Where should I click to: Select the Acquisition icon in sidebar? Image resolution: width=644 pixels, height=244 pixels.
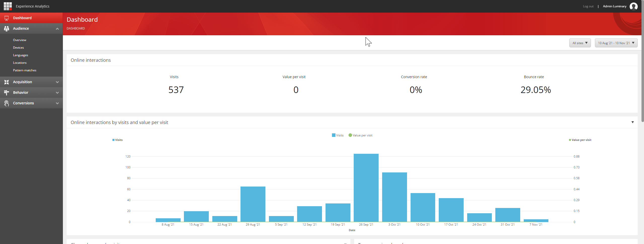click(6, 82)
